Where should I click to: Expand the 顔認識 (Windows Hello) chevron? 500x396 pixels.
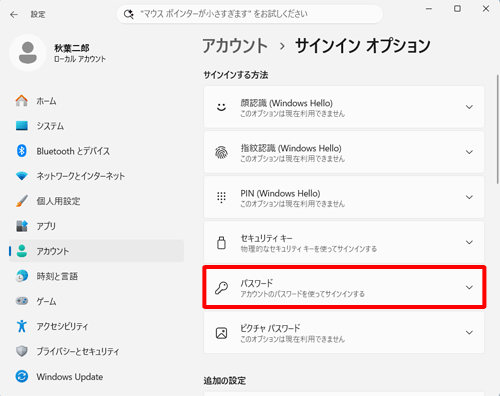(469, 107)
